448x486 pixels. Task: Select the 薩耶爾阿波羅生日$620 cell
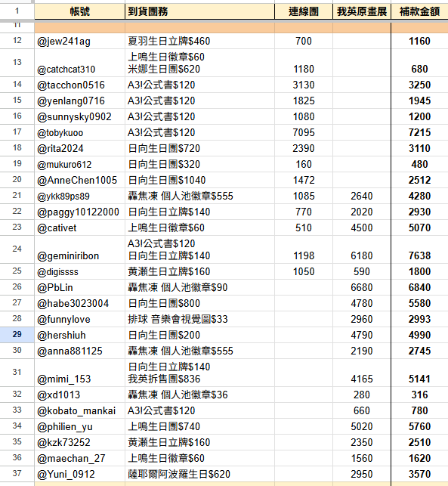pyautogui.click(x=199, y=474)
